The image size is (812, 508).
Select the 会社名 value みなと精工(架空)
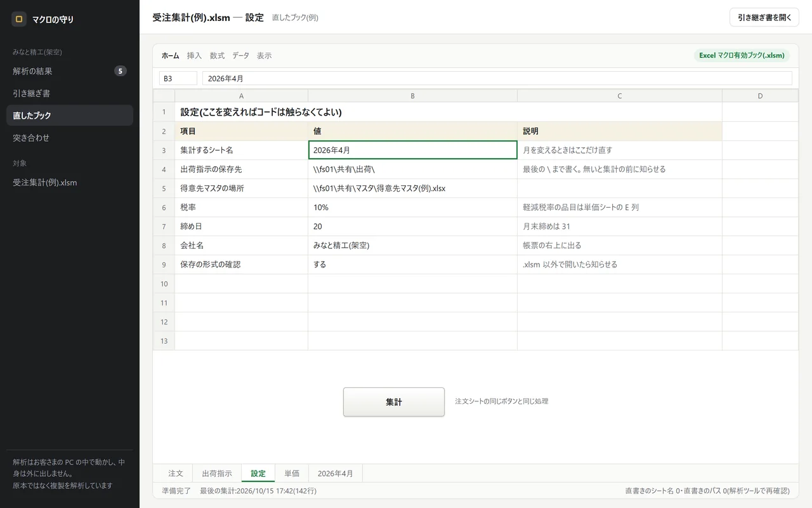coord(413,245)
